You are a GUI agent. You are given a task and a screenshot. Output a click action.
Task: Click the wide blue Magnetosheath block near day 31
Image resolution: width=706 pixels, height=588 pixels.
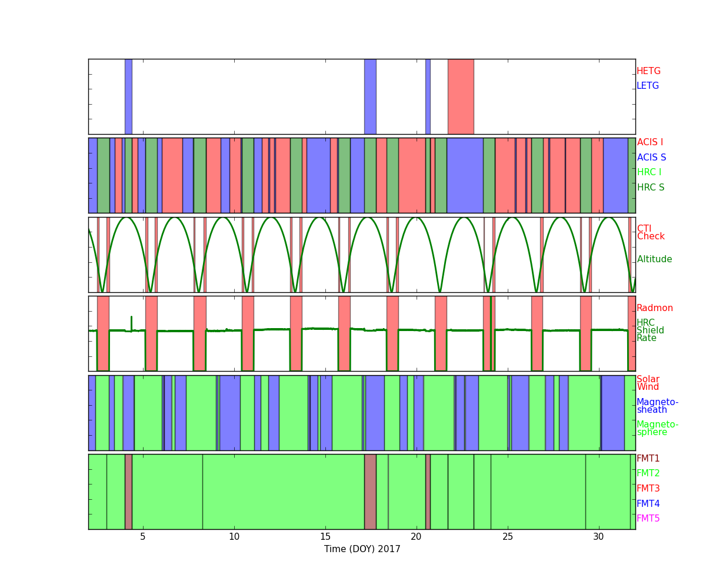coord(612,413)
